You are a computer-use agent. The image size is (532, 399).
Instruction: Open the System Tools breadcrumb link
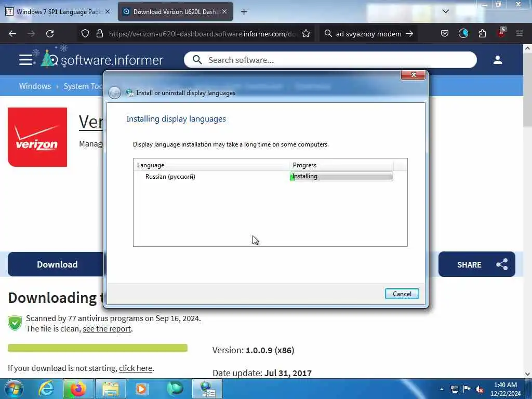coord(83,86)
